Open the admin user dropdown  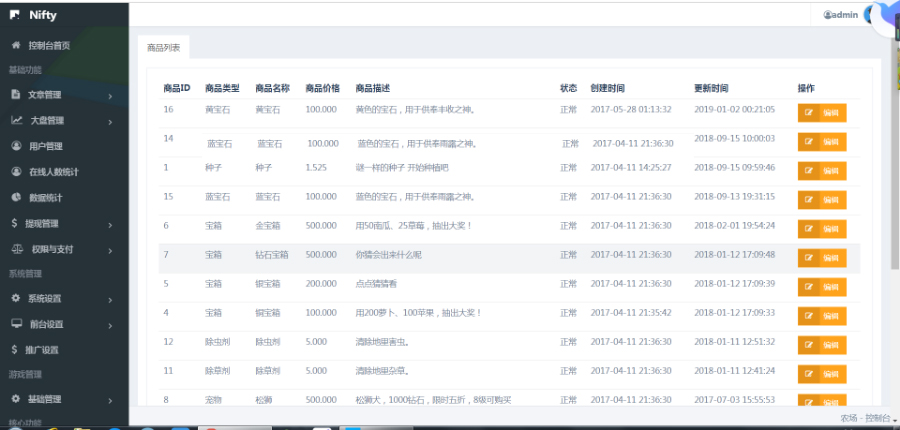click(x=840, y=15)
